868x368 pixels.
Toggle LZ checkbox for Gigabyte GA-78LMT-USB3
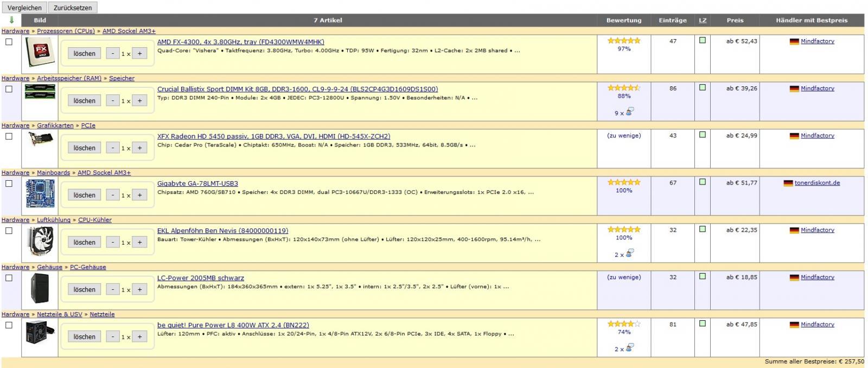(x=703, y=182)
